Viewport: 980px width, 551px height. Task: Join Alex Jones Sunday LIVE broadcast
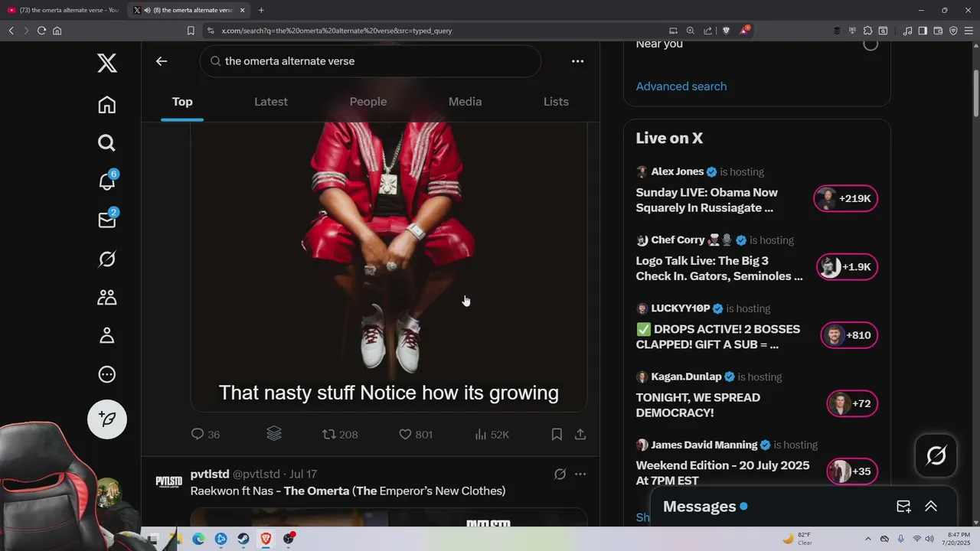click(x=707, y=200)
